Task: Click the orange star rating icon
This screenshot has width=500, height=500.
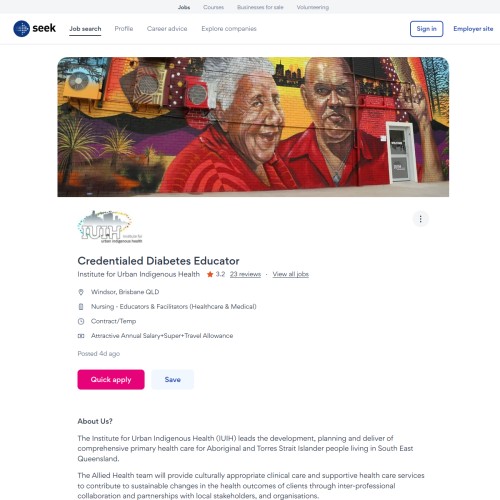Action: tap(210, 274)
